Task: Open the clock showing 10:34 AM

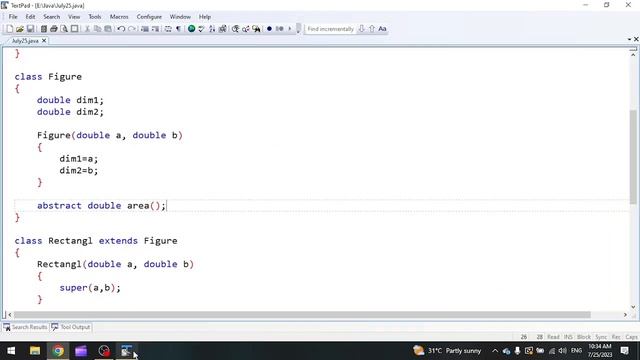Action: pyautogui.click(x=600, y=351)
